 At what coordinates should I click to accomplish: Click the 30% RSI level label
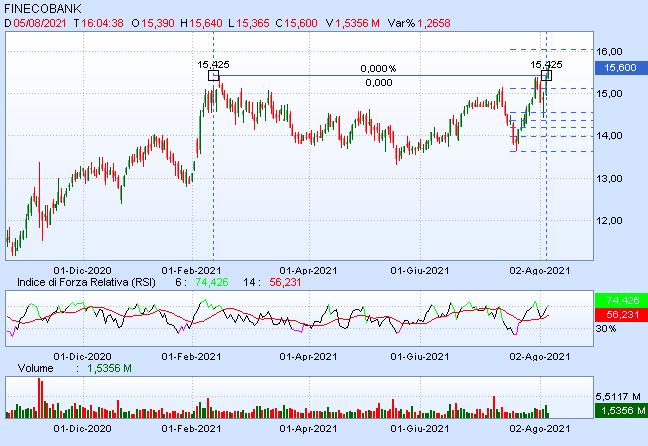click(x=606, y=329)
